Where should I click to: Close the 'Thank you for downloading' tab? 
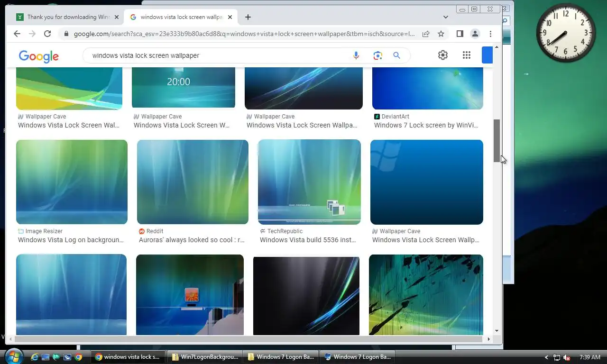coord(117,17)
